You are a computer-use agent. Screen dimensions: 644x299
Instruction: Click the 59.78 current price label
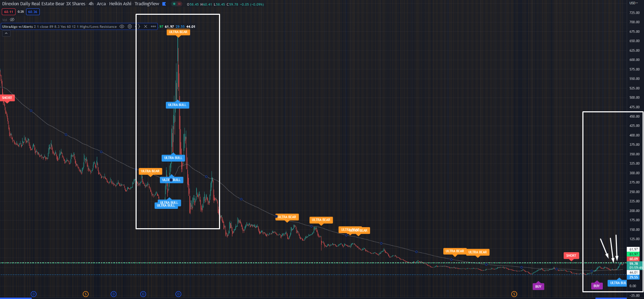click(634, 263)
